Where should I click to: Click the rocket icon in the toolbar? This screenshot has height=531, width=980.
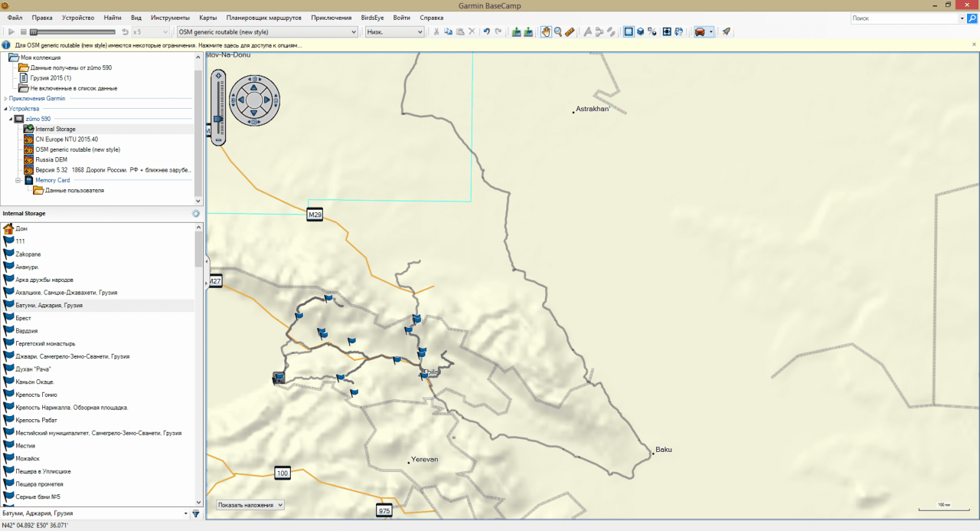(726, 31)
